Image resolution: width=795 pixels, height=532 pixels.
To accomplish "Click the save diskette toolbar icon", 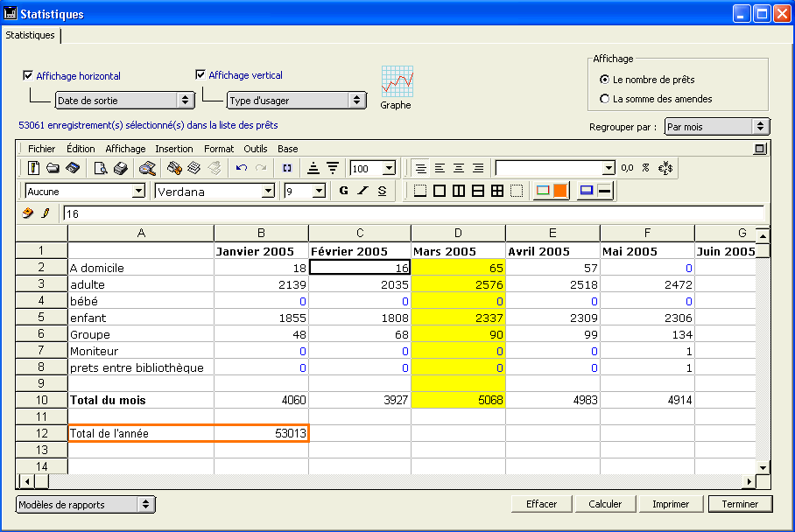I will (x=73, y=168).
